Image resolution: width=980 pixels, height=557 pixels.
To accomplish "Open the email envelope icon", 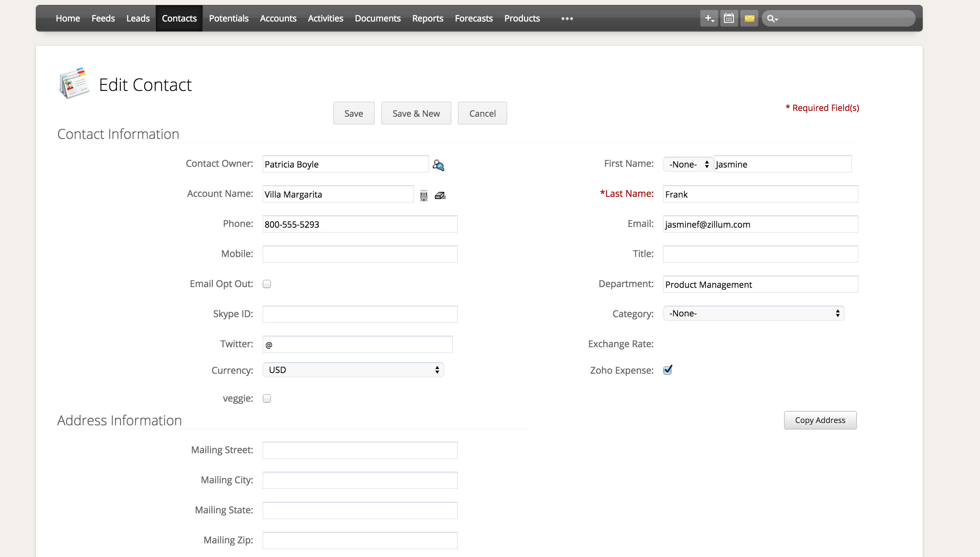I will [x=749, y=18].
